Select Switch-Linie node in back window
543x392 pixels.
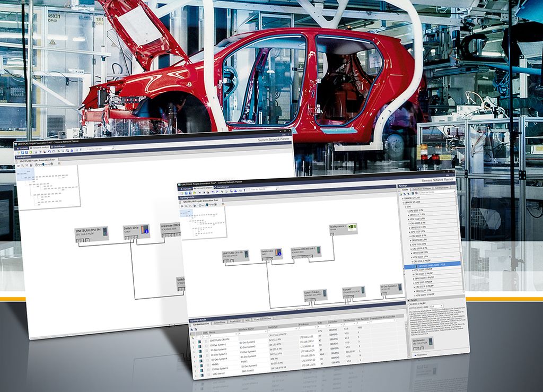[136, 232]
